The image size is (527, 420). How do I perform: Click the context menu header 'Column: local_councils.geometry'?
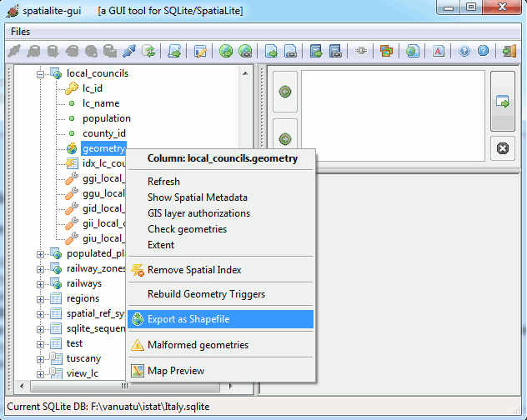pos(223,158)
